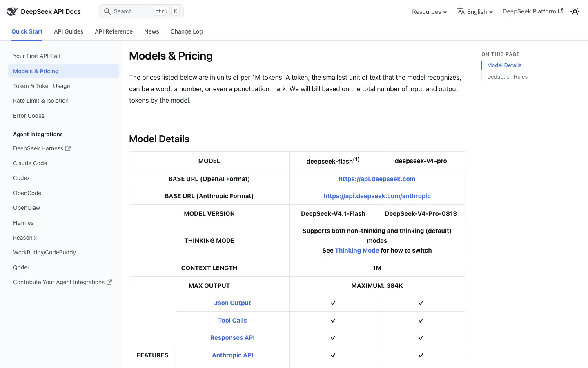Open Rate Limit & Isolation page
Viewport: 588px width, 368px height.
[x=64, y=101]
